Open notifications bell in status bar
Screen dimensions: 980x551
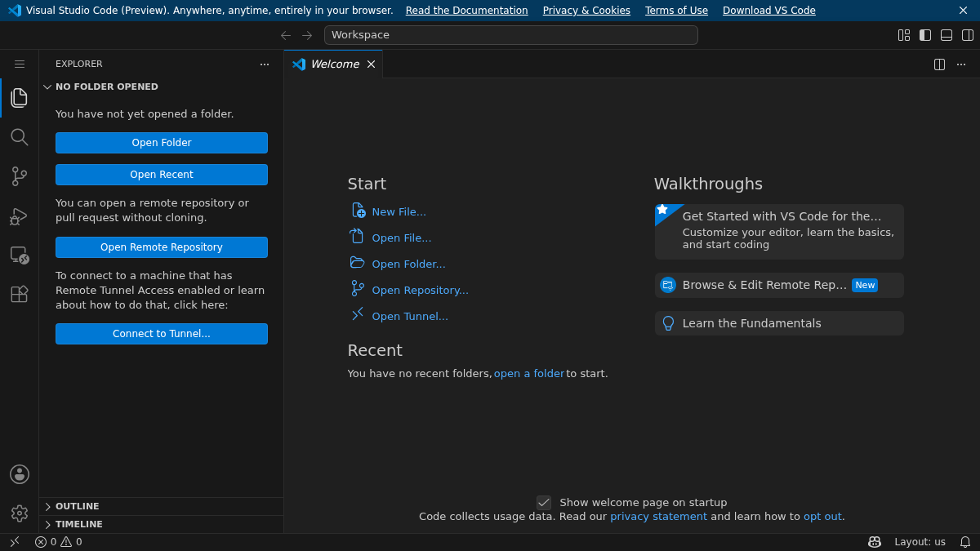[965, 542]
